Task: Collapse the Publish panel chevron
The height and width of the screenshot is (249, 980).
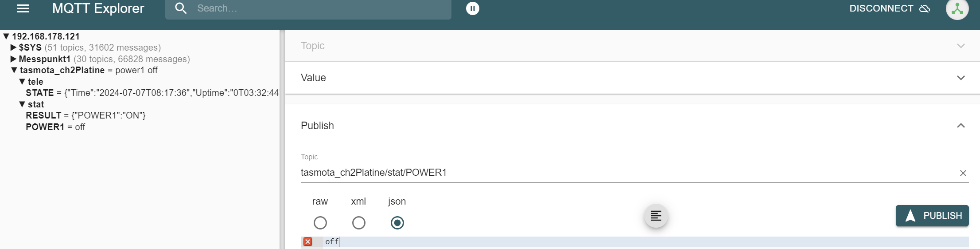Action: 961,126
